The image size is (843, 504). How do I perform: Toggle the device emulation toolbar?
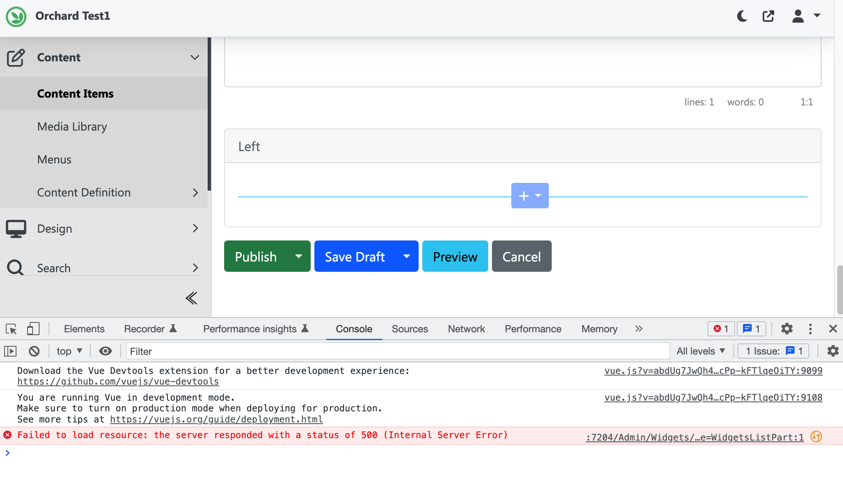pos(33,329)
